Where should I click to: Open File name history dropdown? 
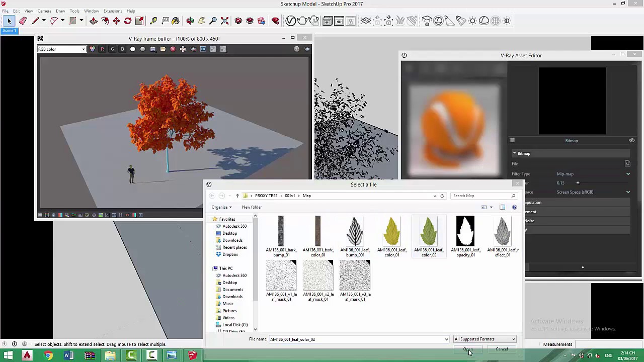tap(446, 339)
